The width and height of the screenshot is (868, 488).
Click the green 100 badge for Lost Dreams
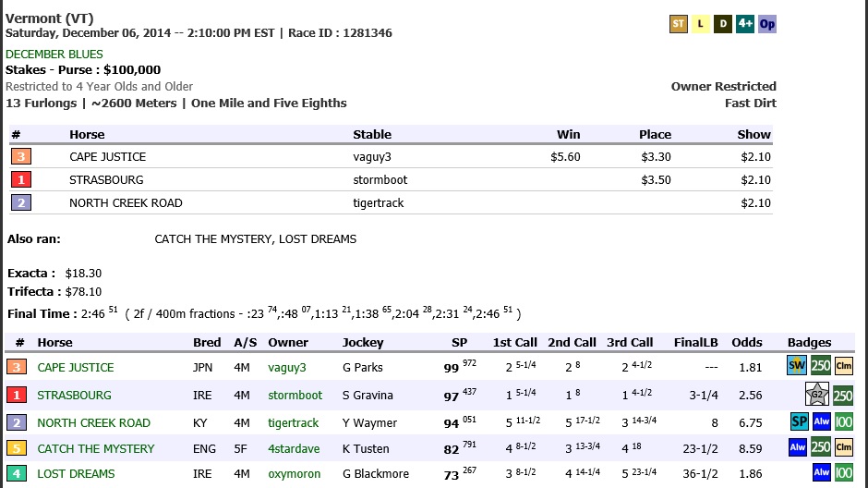[843, 473]
